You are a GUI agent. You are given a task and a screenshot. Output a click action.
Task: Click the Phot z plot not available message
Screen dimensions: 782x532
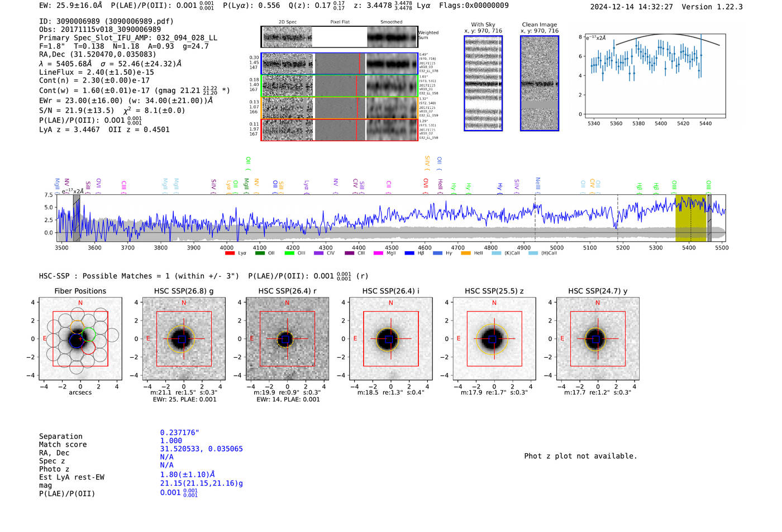coord(580,456)
